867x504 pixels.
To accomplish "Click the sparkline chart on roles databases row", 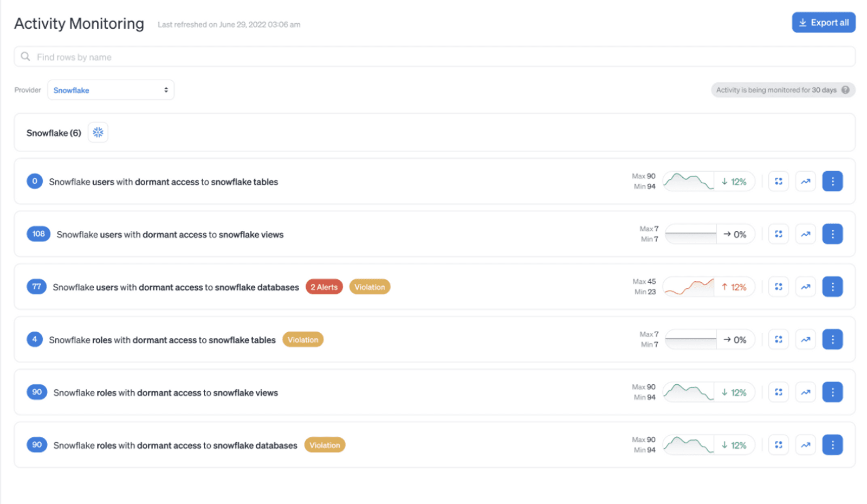I will pyautogui.click(x=688, y=445).
